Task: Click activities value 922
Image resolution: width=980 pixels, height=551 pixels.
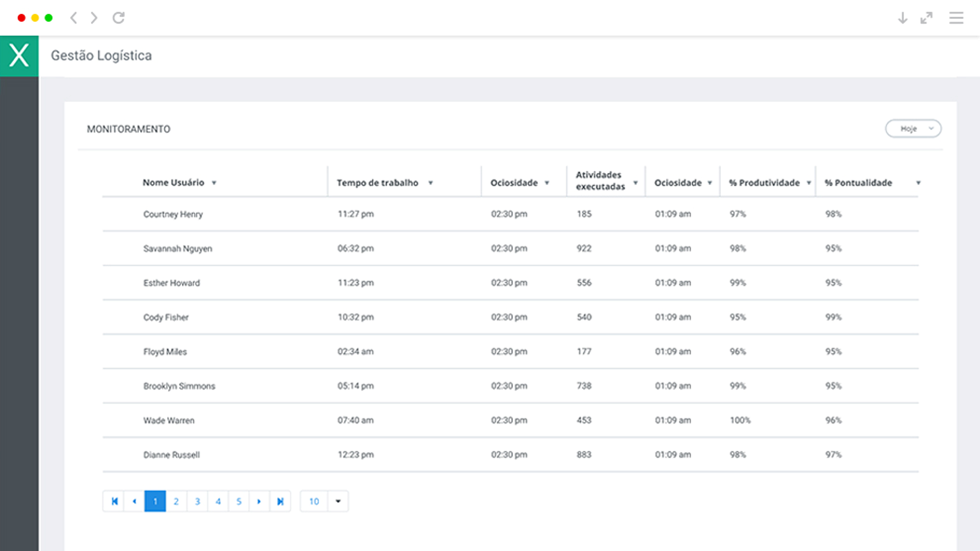Action: (x=584, y=249)
